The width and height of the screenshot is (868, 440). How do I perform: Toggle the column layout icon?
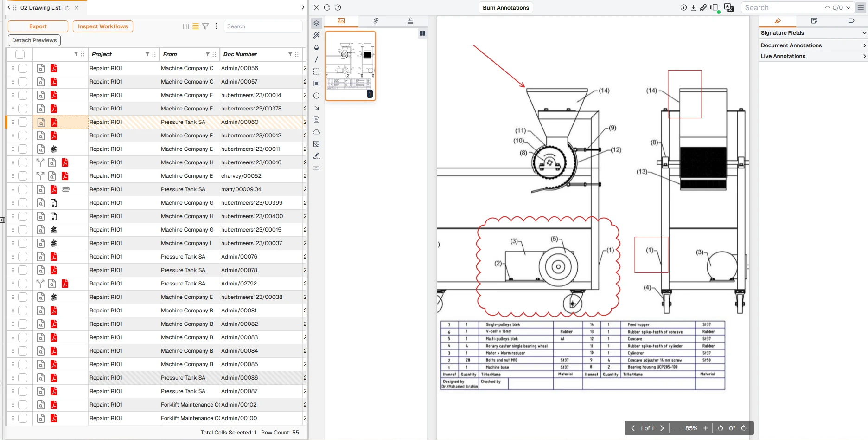pos(186,26)
